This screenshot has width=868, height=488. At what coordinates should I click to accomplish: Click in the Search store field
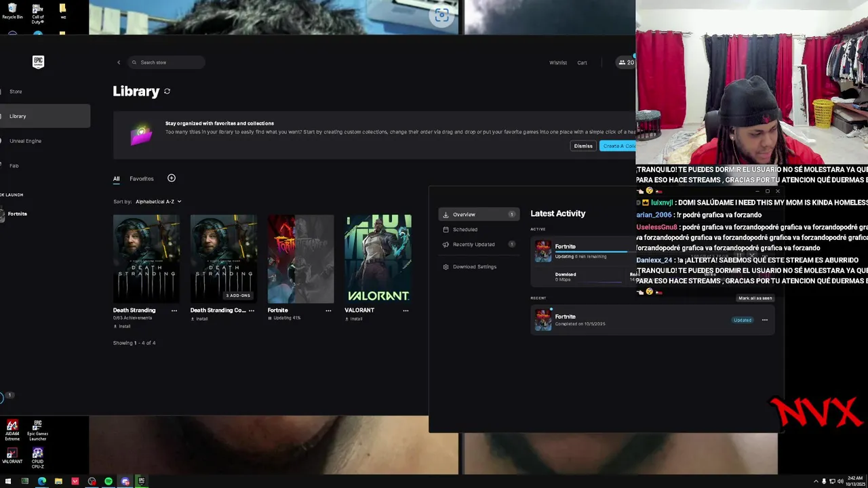167,62
